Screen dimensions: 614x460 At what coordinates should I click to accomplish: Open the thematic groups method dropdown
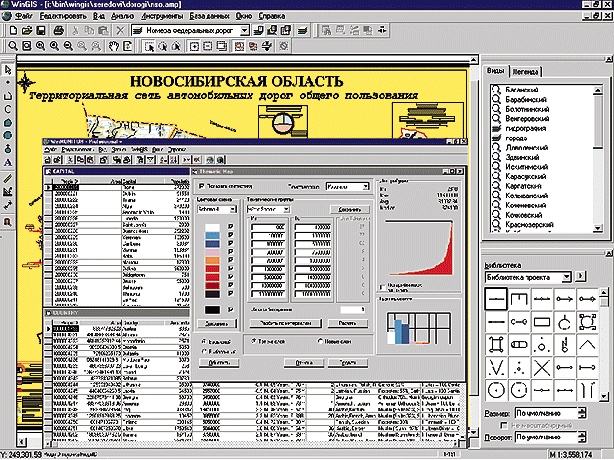286,209
